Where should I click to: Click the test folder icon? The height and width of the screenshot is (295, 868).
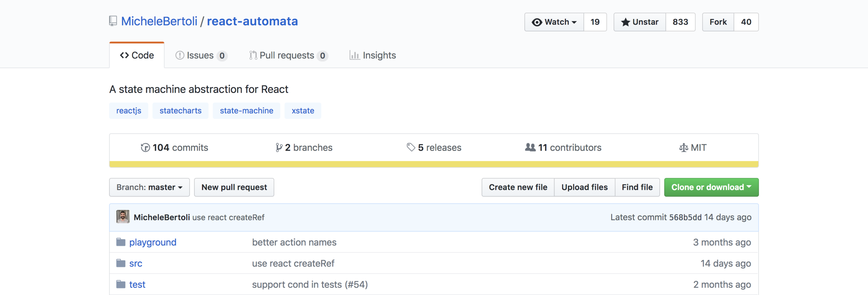(x=121, y=284)
